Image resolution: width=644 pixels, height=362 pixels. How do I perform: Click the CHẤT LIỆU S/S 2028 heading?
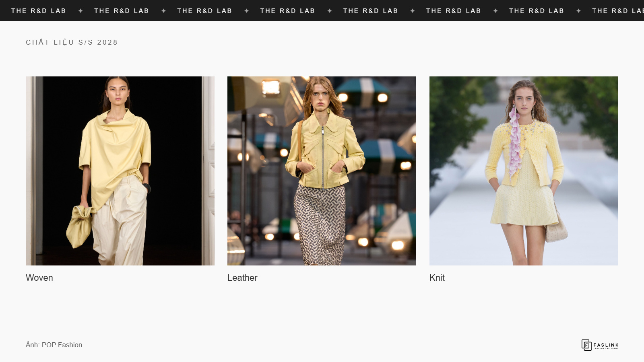(72, 42)
